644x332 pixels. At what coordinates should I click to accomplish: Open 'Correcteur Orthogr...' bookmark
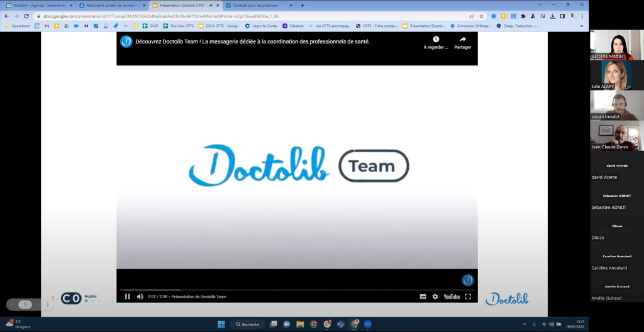click(470, 26)
